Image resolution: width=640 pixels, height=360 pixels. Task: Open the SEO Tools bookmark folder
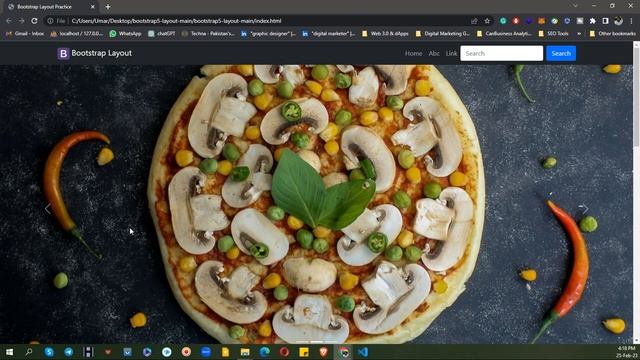tap(553, 33)
